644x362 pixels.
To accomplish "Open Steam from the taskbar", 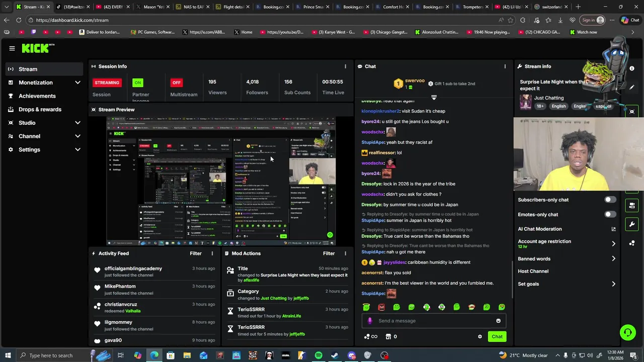I will click(x=335, y=355).
